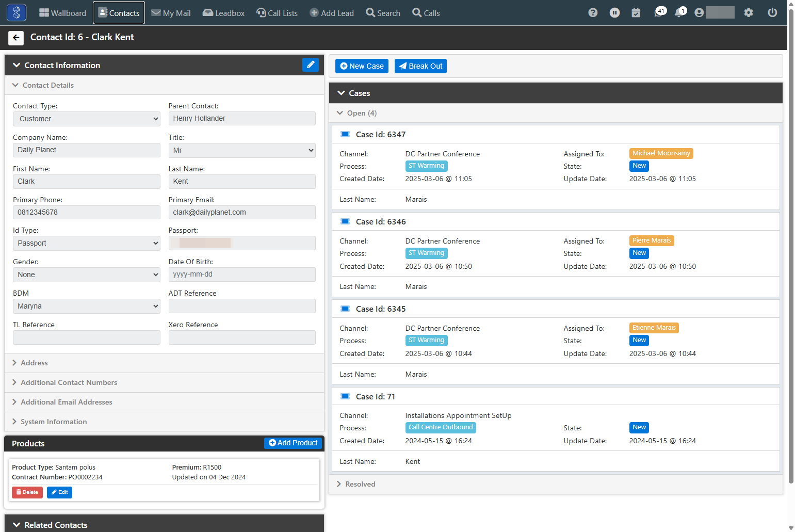Collapse the Cases panel
This screenshot has height=532, width=795.
pyautogui.click(x=341, y=93)
